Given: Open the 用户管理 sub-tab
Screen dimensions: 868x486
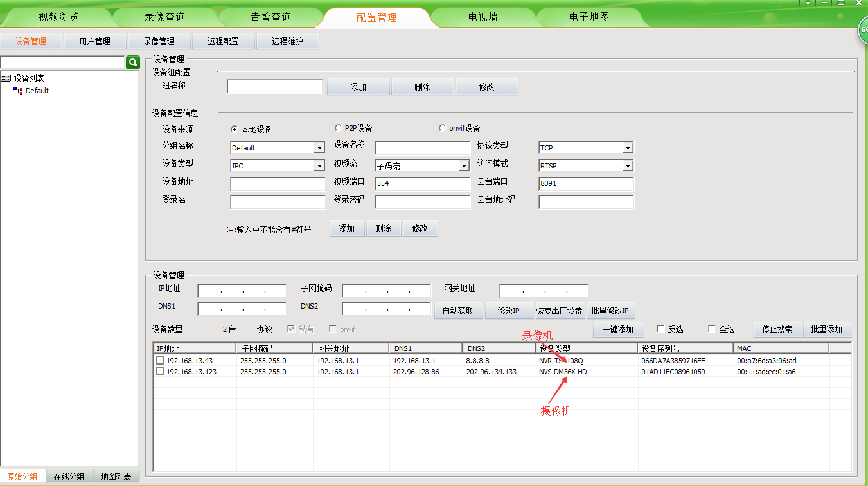Looking at the screenshot, I should coord(95,41).
